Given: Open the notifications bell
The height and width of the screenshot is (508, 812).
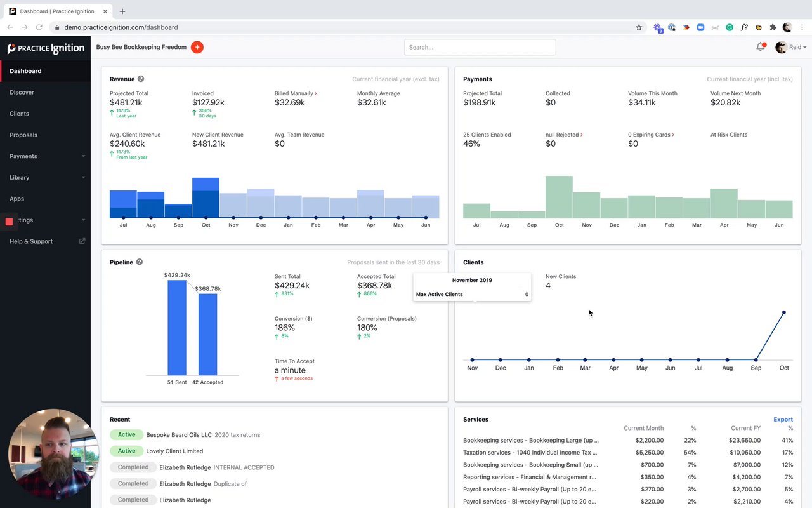Looking at the screenshot, I should point(760,47).
